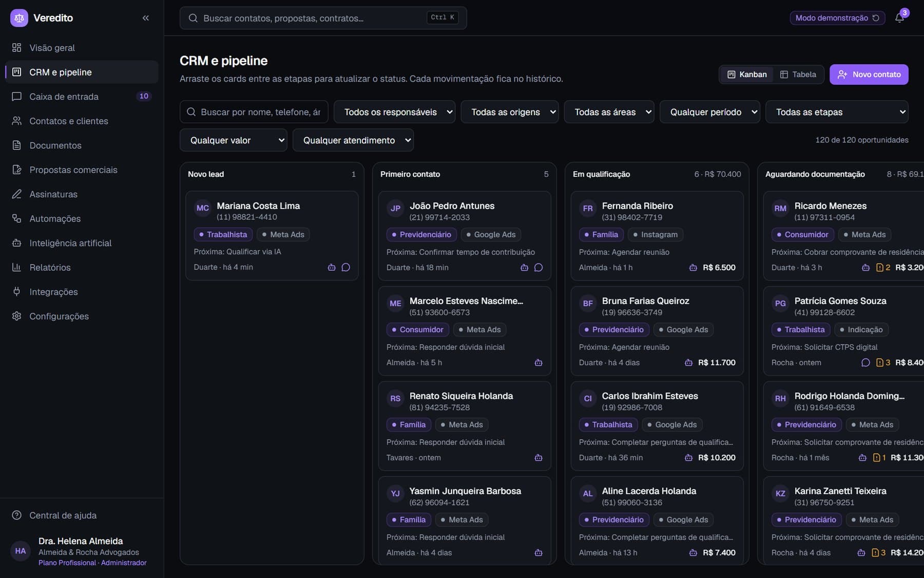Toggle Modo demonstração

pos(837,18)
